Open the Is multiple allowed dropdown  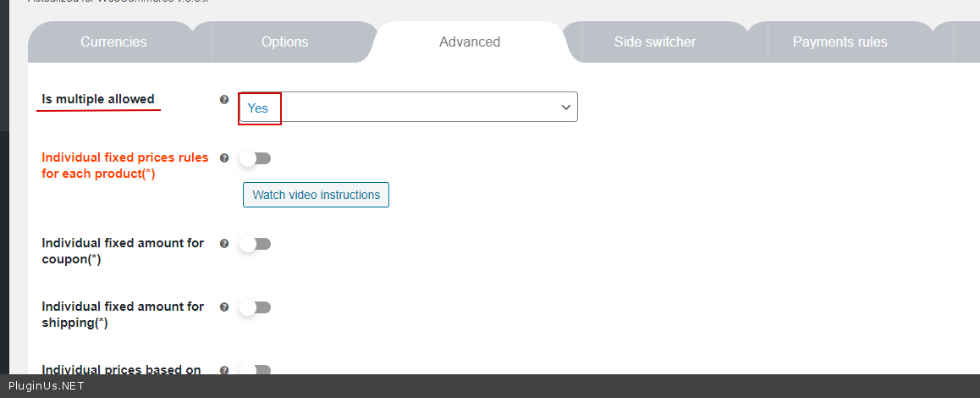point(408,108)
